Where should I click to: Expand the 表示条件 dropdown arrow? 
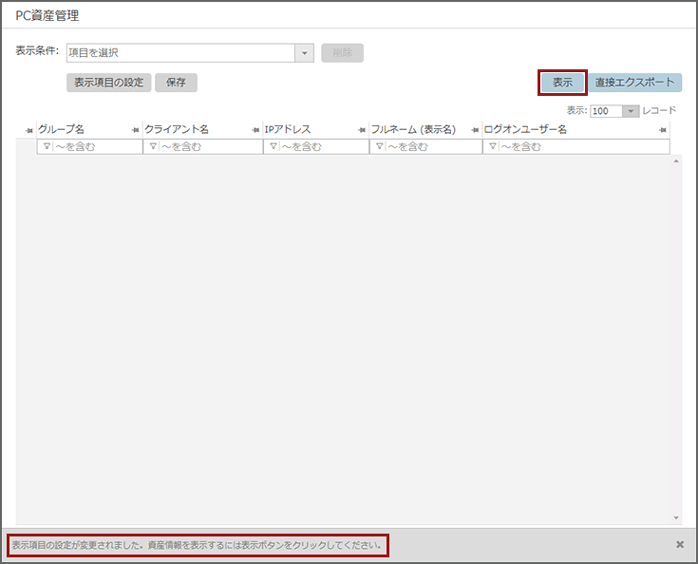(x=304, y=53)
